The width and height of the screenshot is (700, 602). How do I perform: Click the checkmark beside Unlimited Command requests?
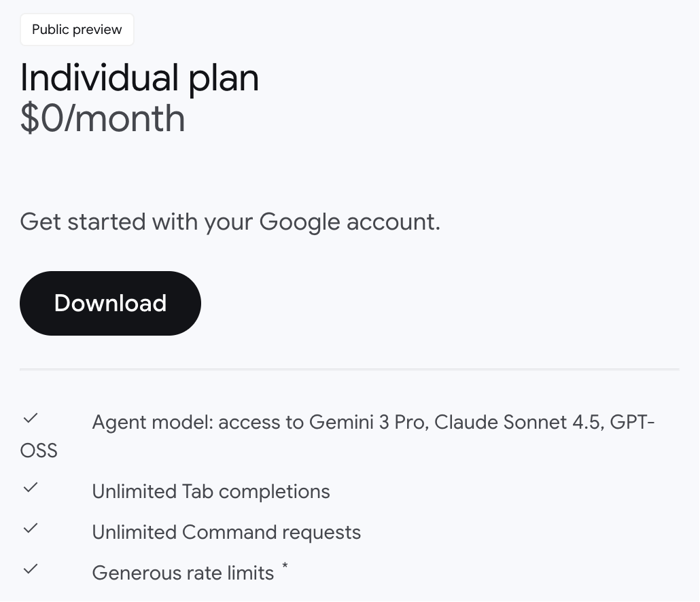(31, 529)
